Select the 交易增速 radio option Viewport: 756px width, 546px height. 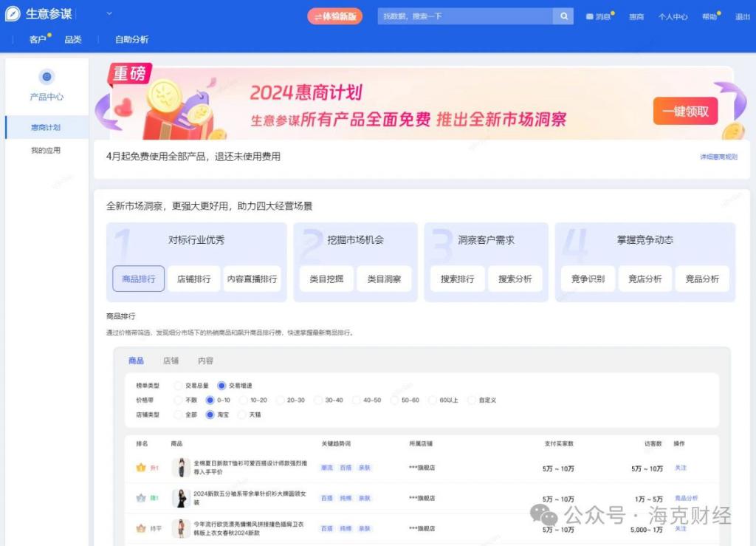221,386
